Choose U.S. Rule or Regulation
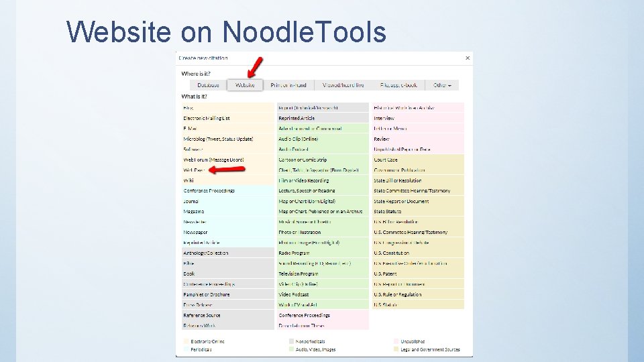This screenshot has width=644, height=362. point(418,295)
